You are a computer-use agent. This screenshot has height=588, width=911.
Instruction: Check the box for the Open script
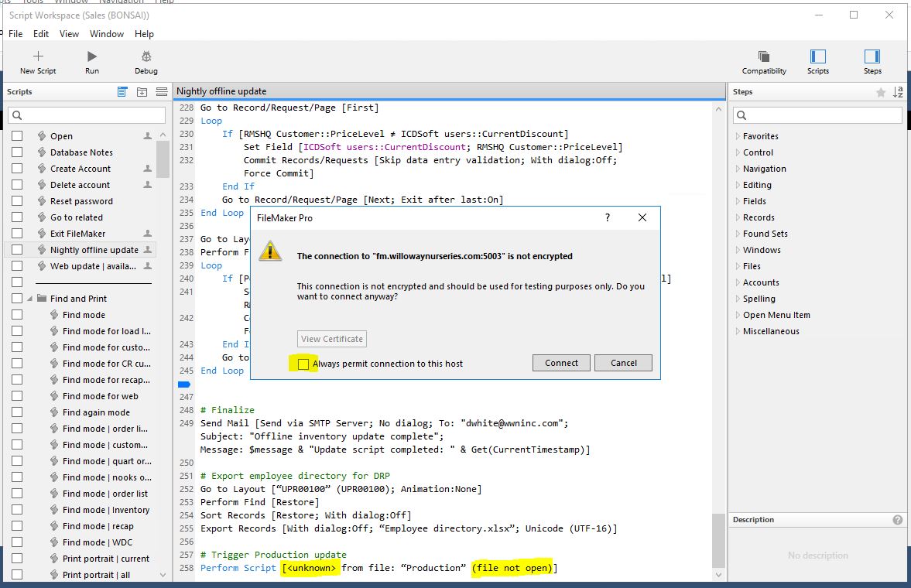click(x=17, y=136)
